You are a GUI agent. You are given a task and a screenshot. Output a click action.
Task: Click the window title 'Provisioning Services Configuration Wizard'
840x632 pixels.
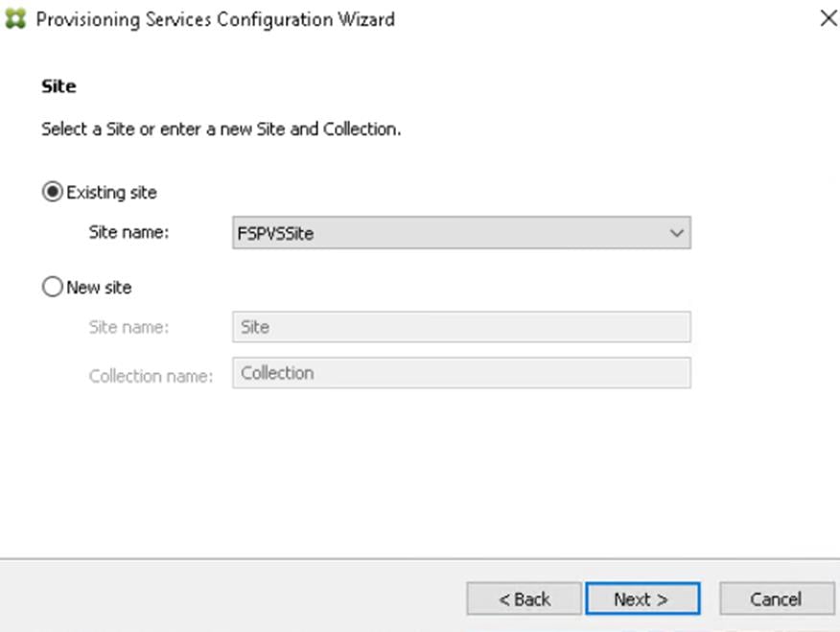216,19
